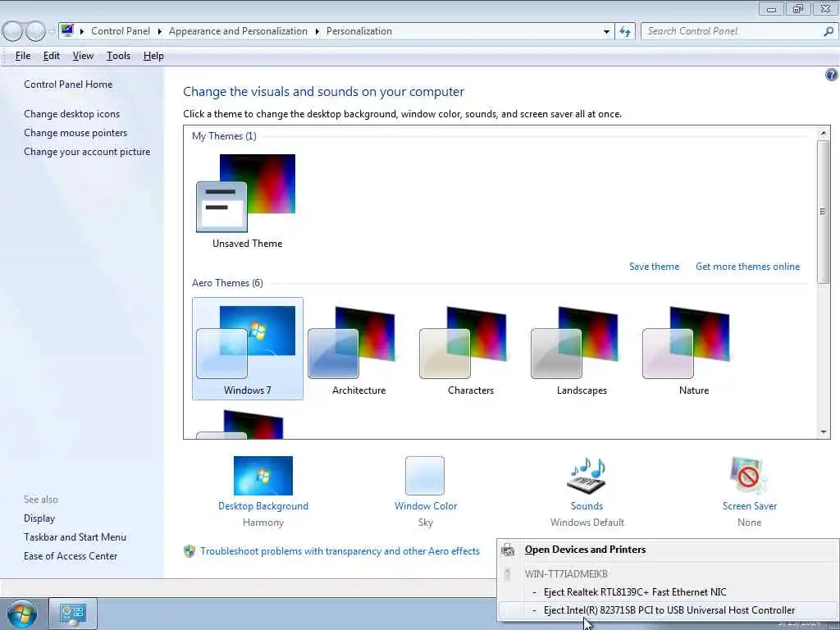Open Taskbar and Start Menu link
The width and height of the screenshot is (840, 630).
(x=75, y=536)
